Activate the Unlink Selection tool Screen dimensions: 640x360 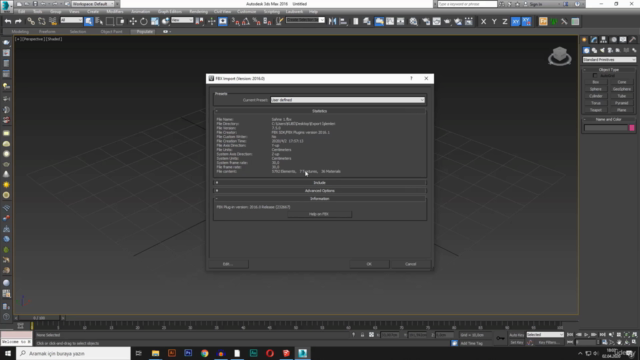pos(42,22)
